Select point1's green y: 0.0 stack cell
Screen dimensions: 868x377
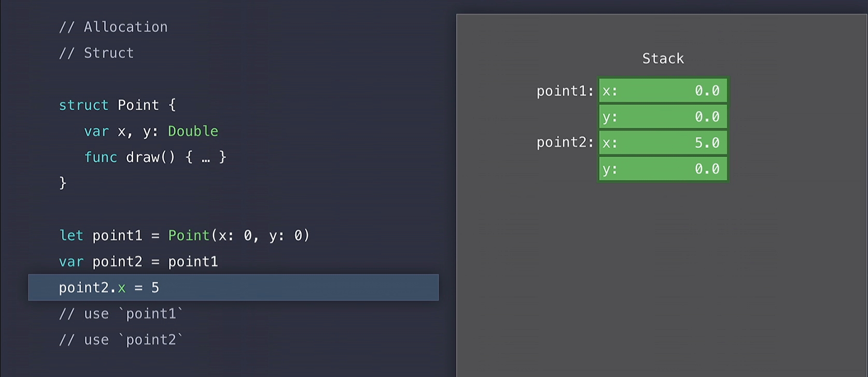663,117
